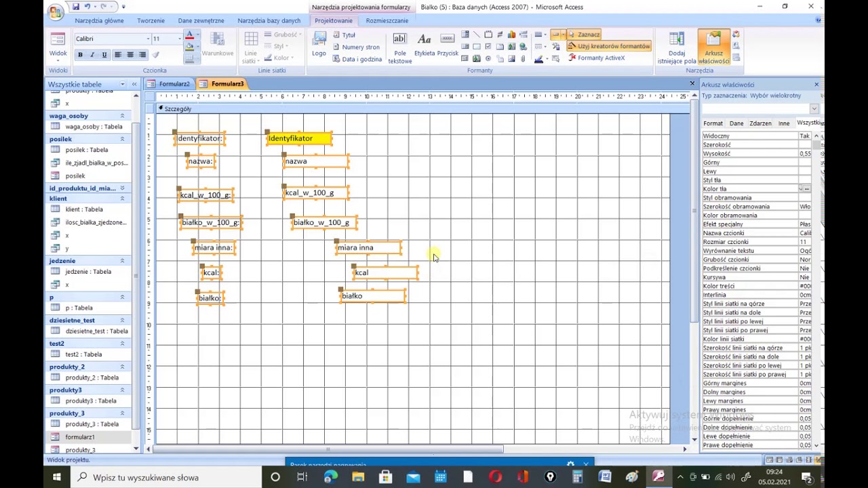This screenshot has height=488, width=868.
Task: Select the yellow Identyfikator text box control
Action: tap(299, 138)
